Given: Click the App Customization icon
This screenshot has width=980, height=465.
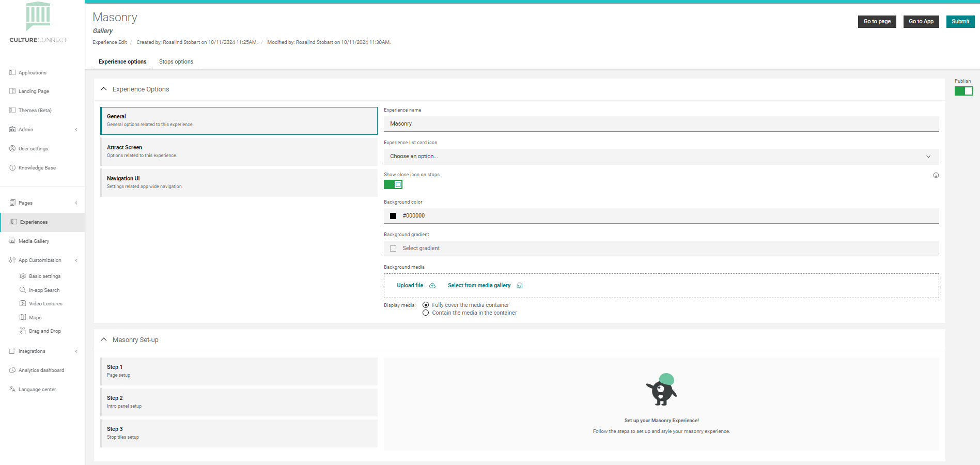Looking at the screenshot, I should coord(12,260).
